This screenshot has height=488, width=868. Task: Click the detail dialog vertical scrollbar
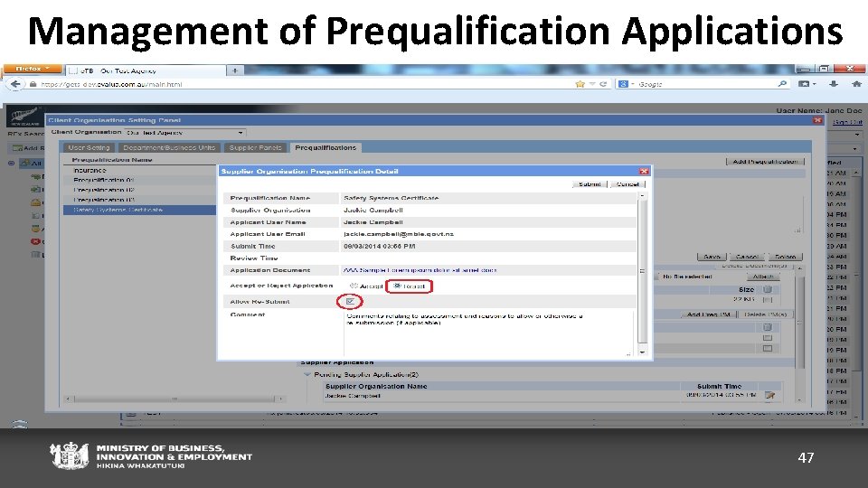click(x=642, y=274)
